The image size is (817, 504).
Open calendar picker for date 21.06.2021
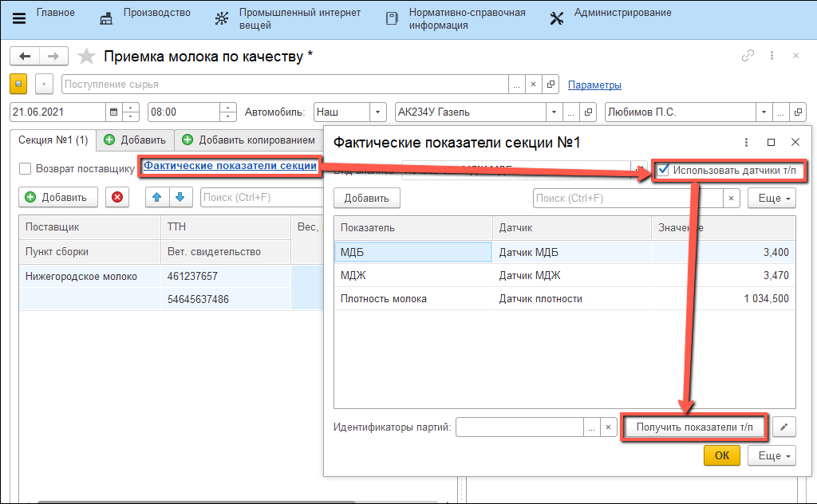tap(113, 112)
